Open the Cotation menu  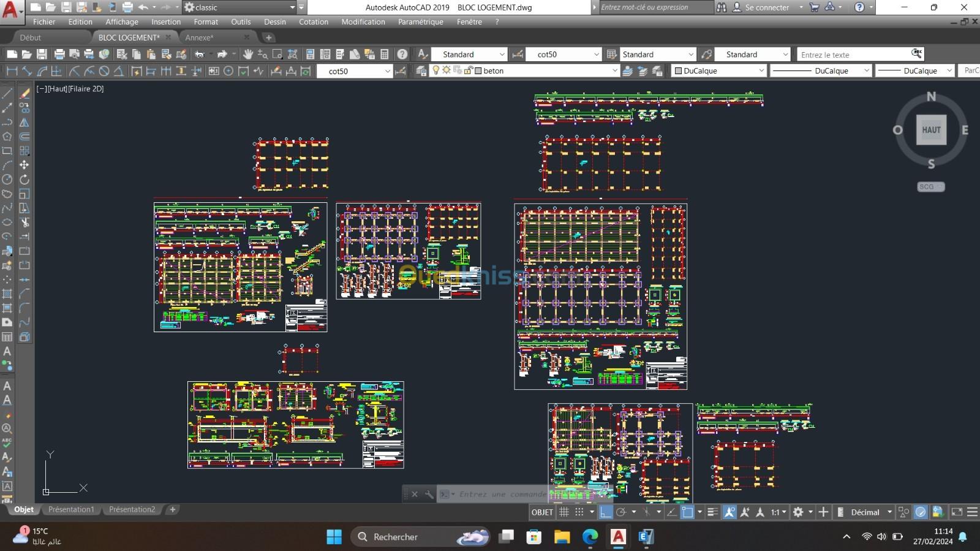coord(314,21)
